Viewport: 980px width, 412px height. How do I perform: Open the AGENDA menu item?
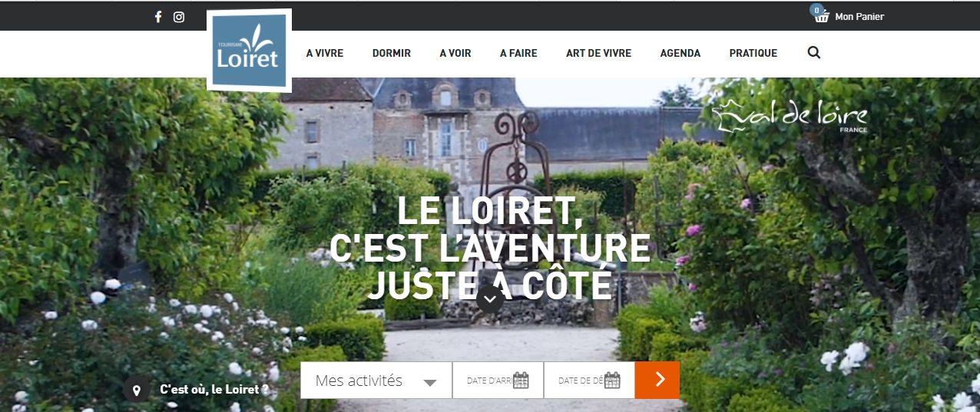tap(680, 54)
